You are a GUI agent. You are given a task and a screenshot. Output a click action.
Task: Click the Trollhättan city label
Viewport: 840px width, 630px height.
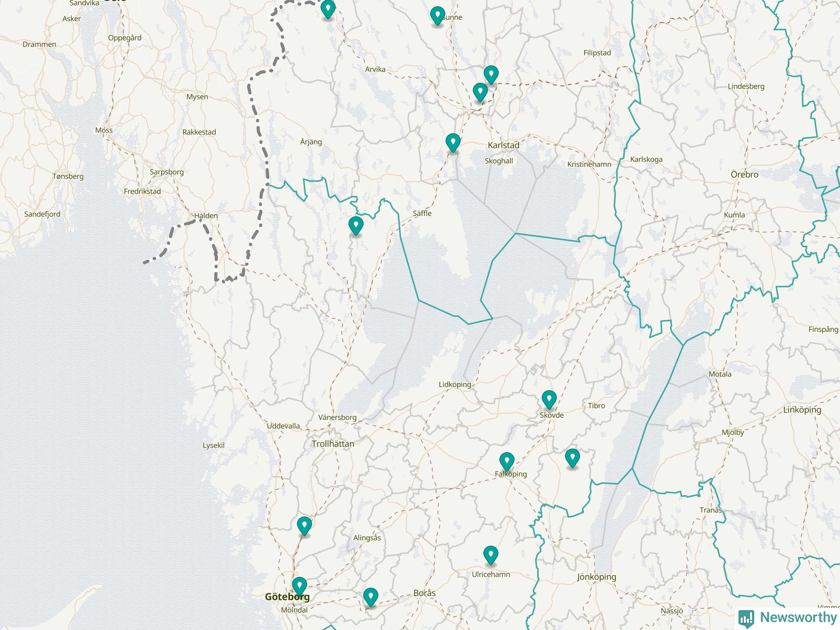(x=333, y=444)
